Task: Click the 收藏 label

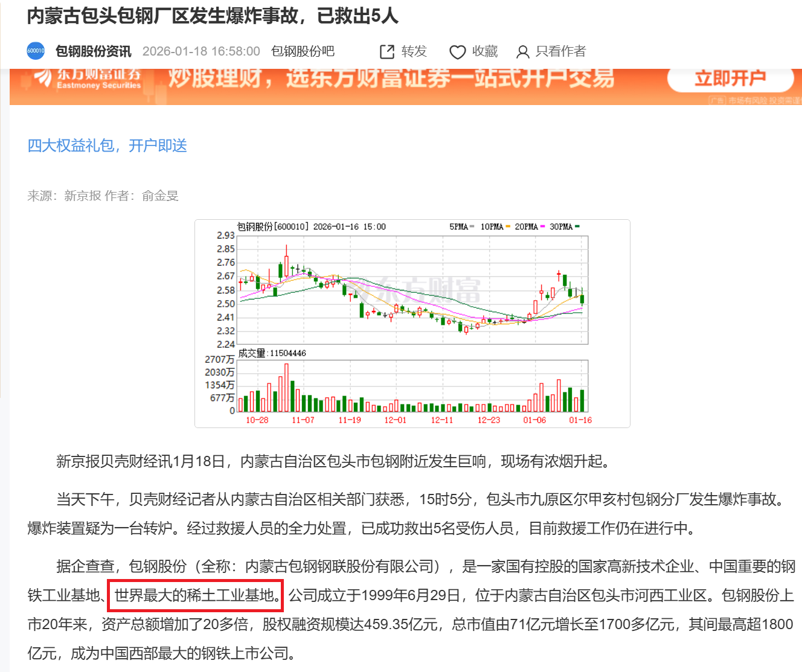Action: tap(485, 51)
